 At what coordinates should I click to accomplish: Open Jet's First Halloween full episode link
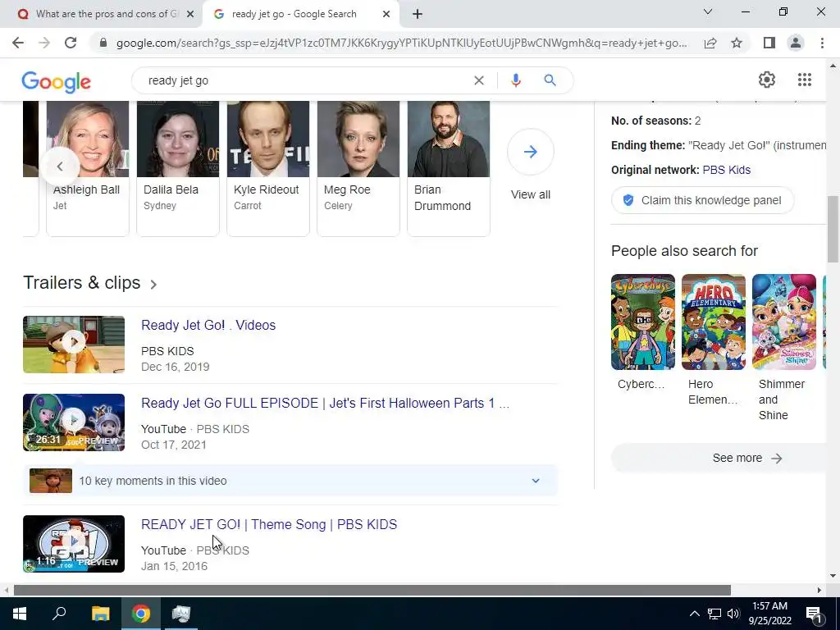(325, 403)
